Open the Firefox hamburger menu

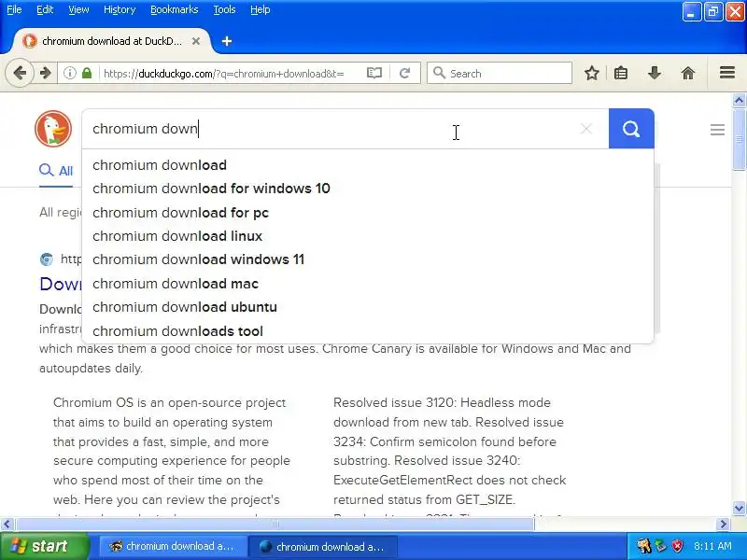click(727, 73)
